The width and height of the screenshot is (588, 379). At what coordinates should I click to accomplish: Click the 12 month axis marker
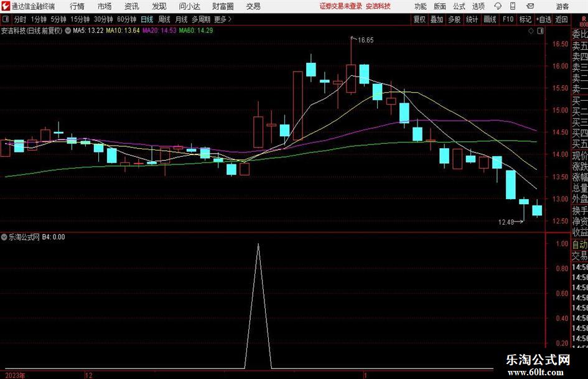89,376
